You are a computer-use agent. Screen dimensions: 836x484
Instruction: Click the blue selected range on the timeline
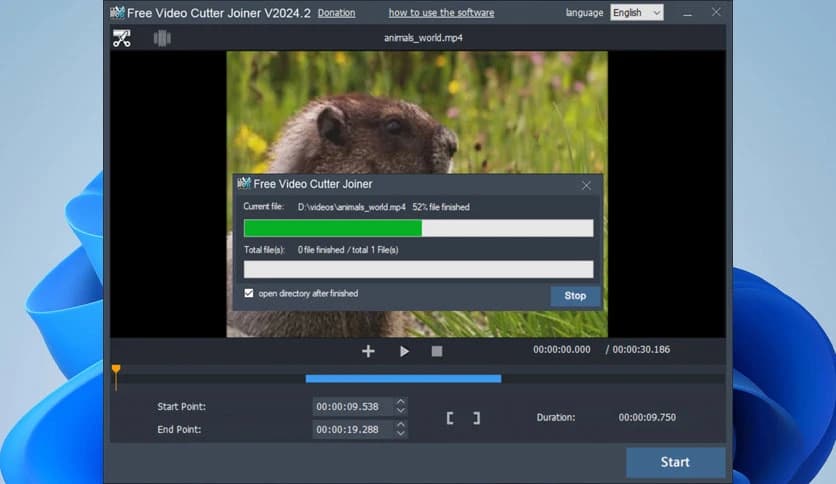tap(403, 378)
